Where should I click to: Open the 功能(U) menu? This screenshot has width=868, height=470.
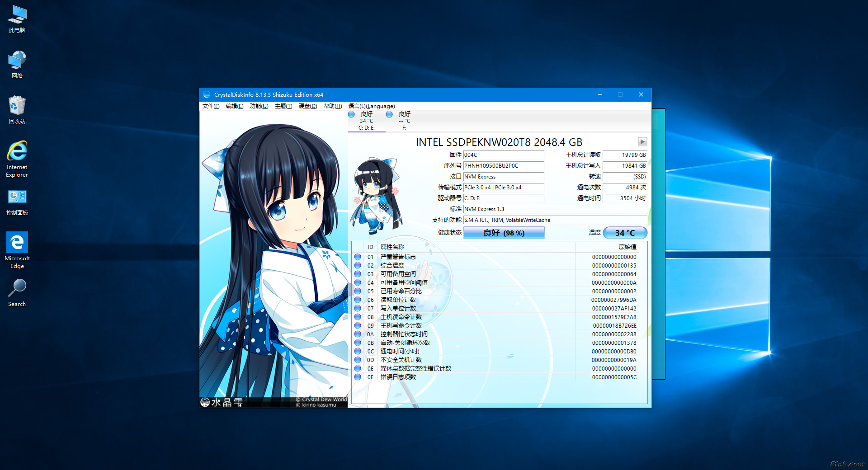click(x=259, y=106)
